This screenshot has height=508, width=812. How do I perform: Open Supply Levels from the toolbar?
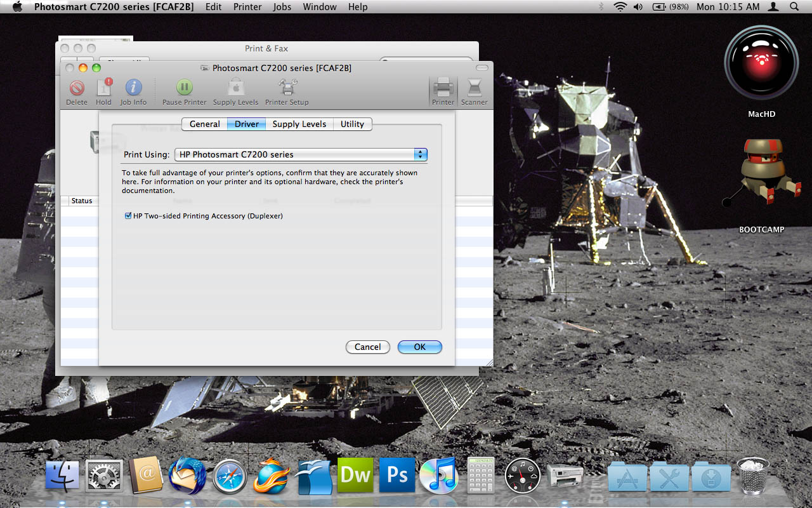click(235, 92)
